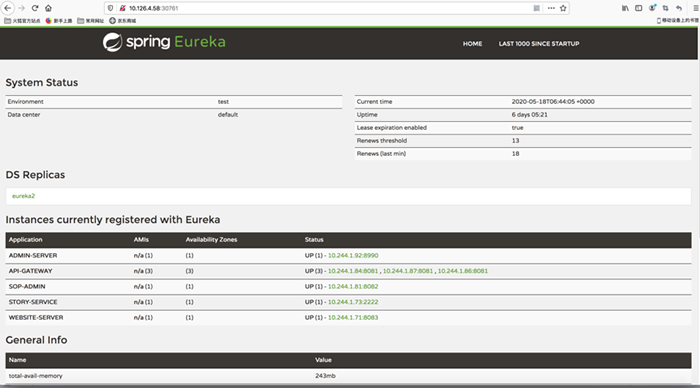Open the globe-icon bookmark in bookmarks bar
Screen dimensions: 700x388
click(x=123, y=21)
